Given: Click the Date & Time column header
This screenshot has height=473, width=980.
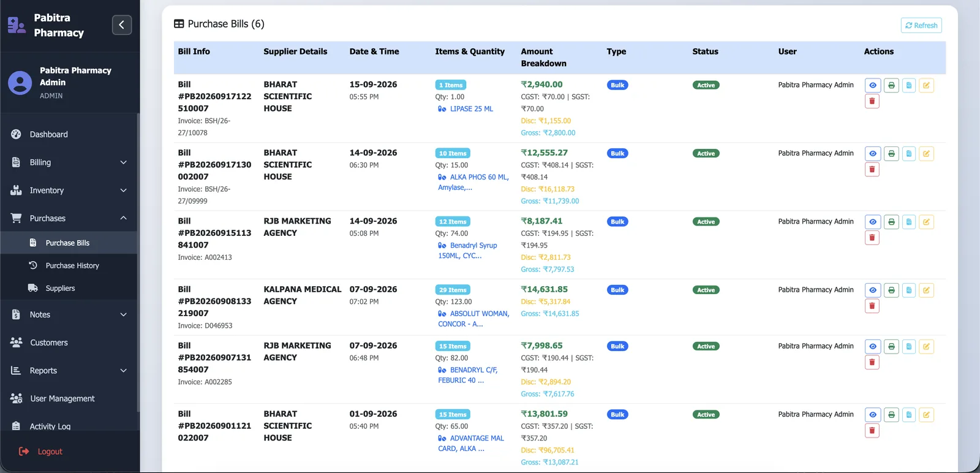Looking at the screenshot, I should tap(374, 51).
